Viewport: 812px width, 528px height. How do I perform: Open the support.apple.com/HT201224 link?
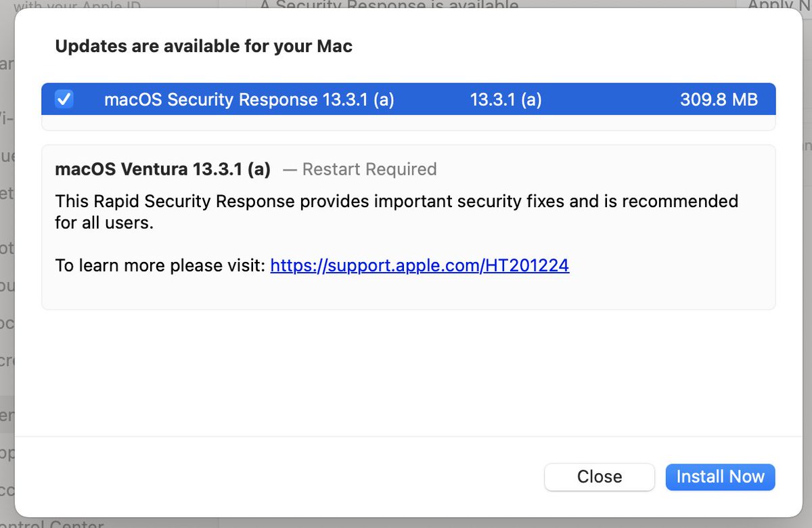(420, 265)
